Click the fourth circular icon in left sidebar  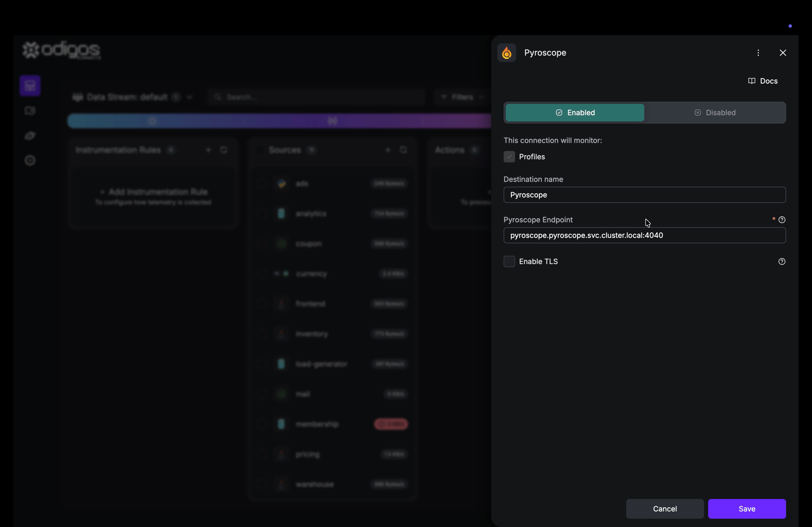[30, 160]
